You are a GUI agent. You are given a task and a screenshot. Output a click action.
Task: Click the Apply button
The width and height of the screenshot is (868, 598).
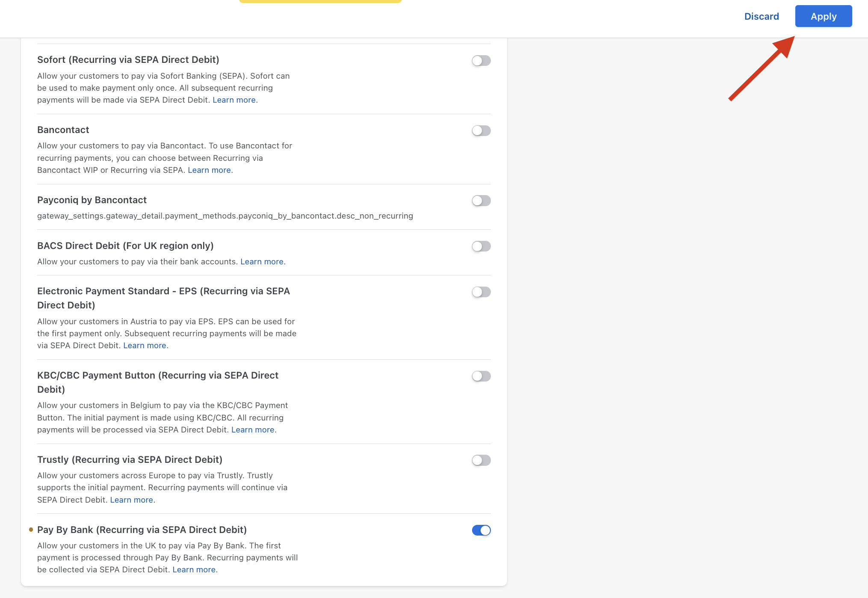(823, 16)
